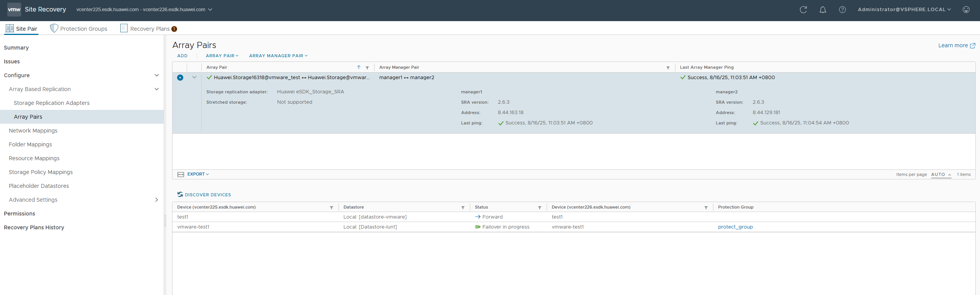Click the Local: [Datastore-lun1] cell
Screen dimensions: 980x295
[x=370, y=227]
